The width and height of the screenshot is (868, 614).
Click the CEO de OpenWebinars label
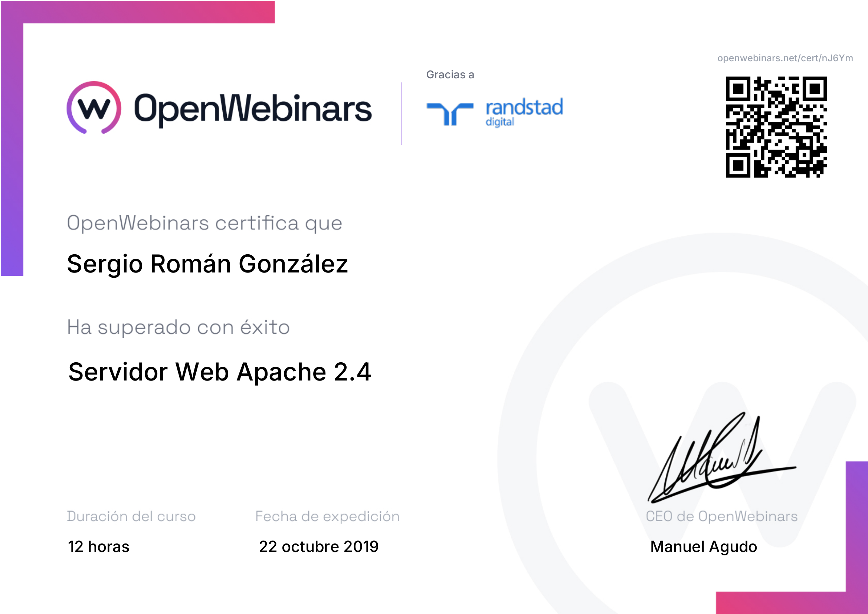pos(721,516)
